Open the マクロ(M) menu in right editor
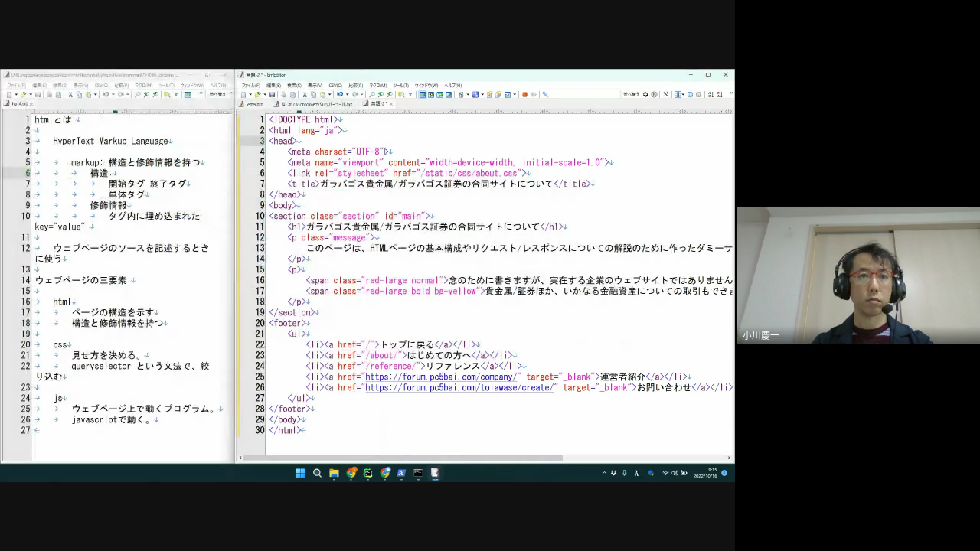The width and height of the screenshot is (980, 551). [377, 86]
